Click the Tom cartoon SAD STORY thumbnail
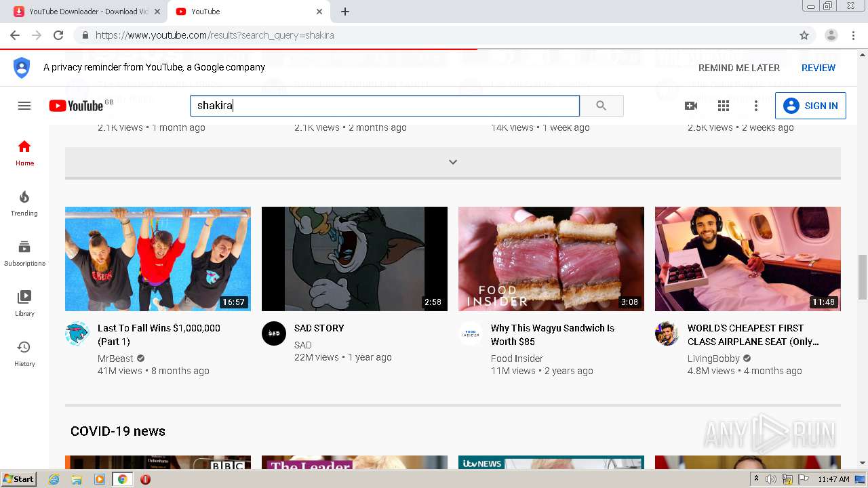Viewport: 868px width, 488px height. point(355,259)
